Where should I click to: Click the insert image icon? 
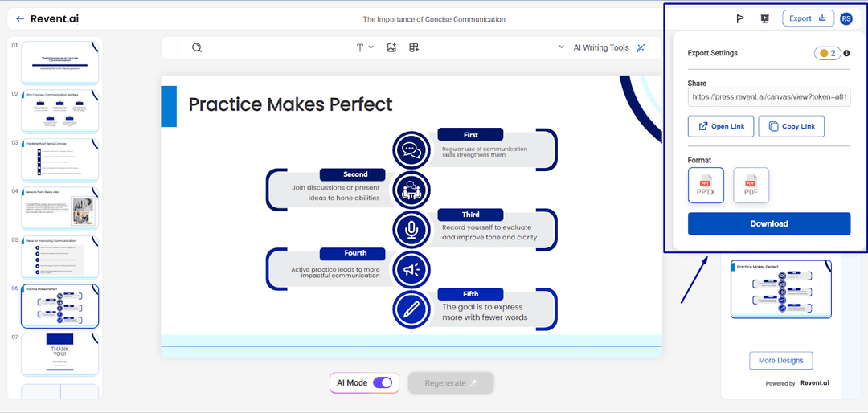point(391,47)
